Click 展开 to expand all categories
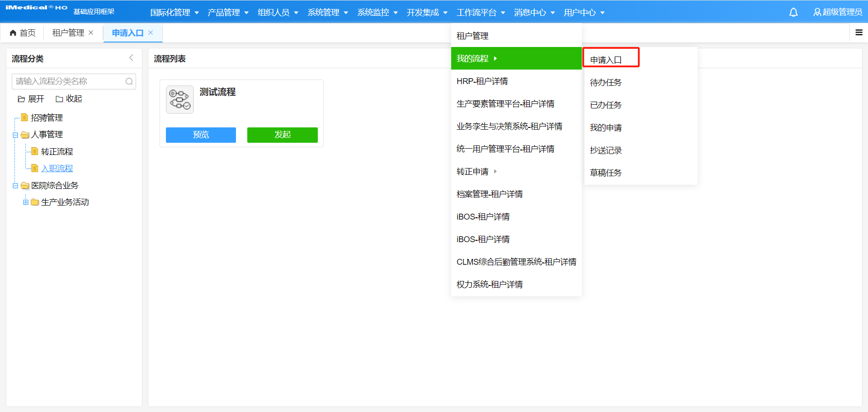 [x=31, y=99]
